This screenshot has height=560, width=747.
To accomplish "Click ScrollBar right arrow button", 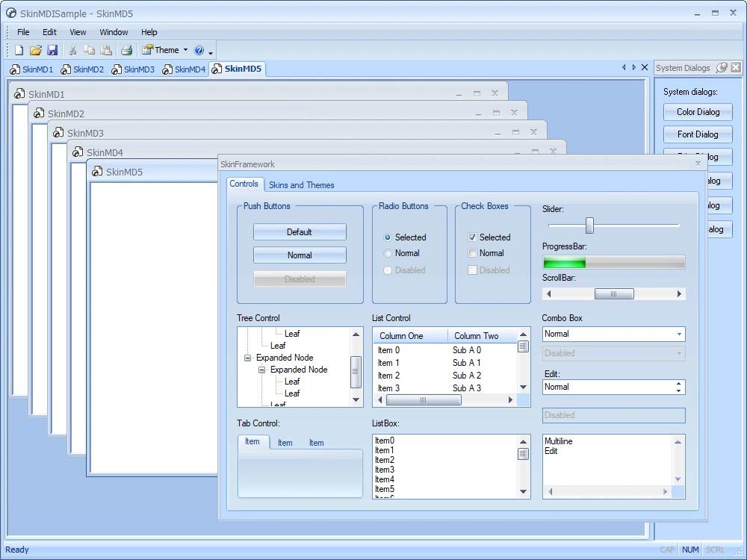I will (x=679, y=293).
